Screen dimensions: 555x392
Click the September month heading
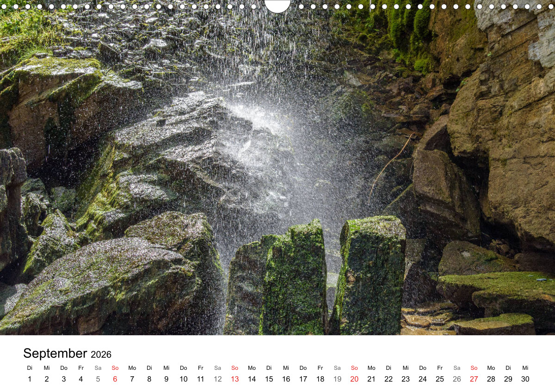point(55,354)
